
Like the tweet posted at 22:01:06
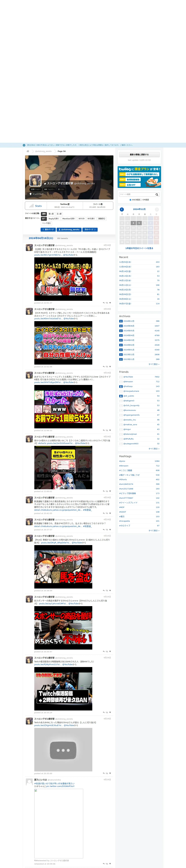(x=110, y=367)
